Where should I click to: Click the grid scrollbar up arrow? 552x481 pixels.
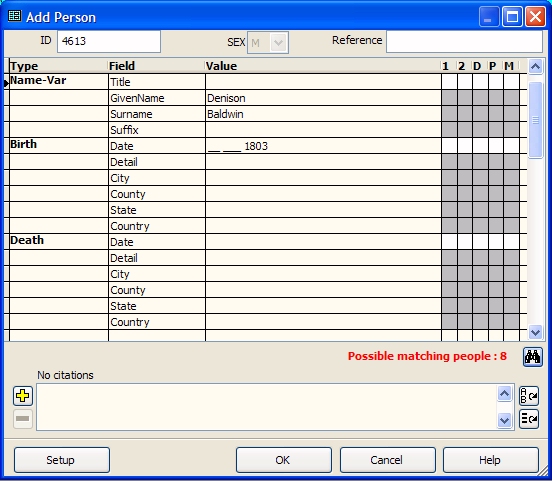[x=535, y=67]
